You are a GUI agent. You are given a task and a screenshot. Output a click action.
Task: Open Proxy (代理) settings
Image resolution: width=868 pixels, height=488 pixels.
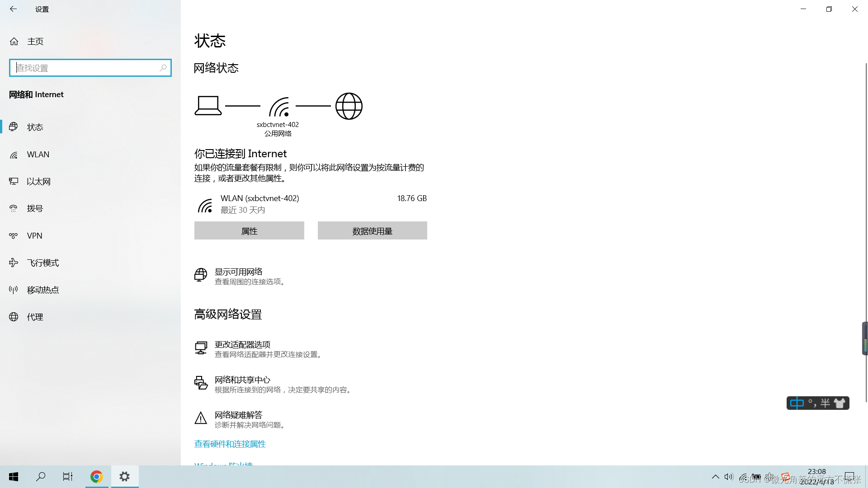(35, 317)
